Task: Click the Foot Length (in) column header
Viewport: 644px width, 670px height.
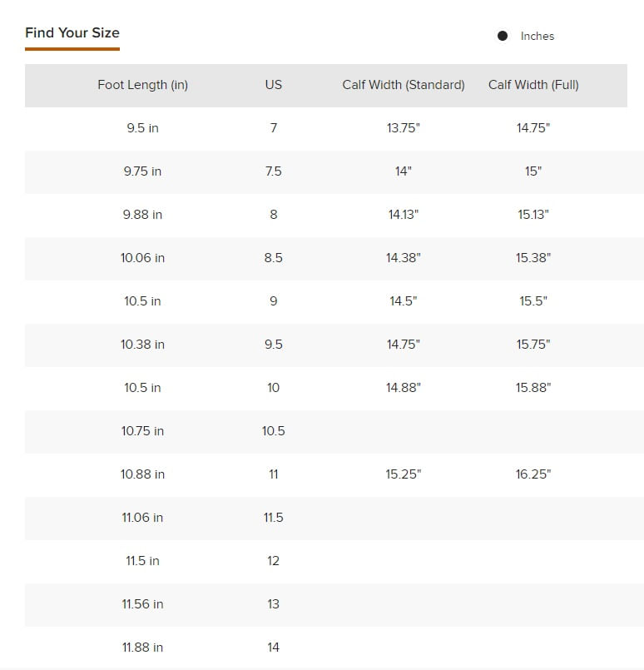Action: [x=142, y=85]
